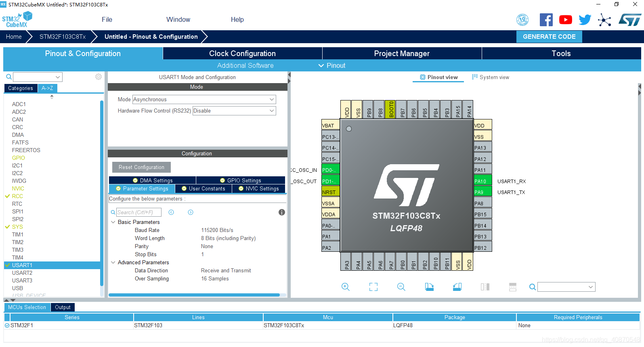Switch to System view

point(491,77)
